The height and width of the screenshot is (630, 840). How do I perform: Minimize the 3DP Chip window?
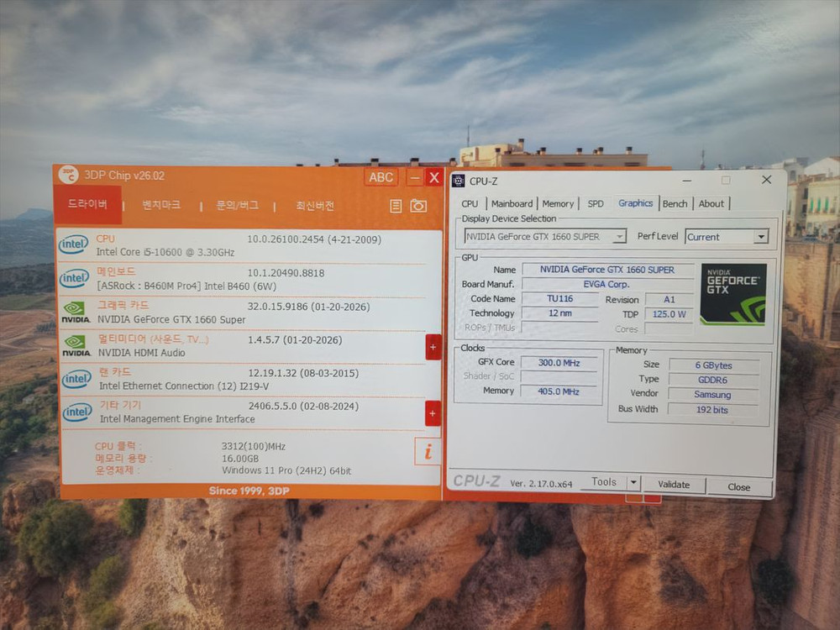point(415,178)
